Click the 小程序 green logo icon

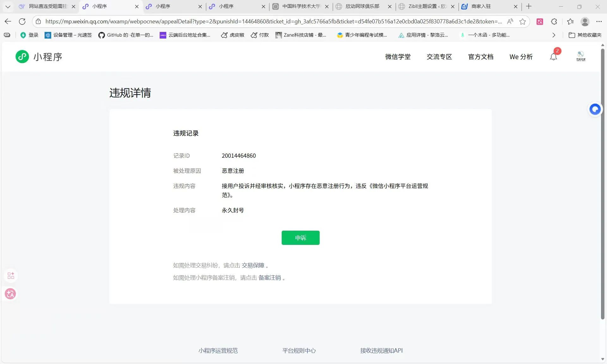(22, 57)
